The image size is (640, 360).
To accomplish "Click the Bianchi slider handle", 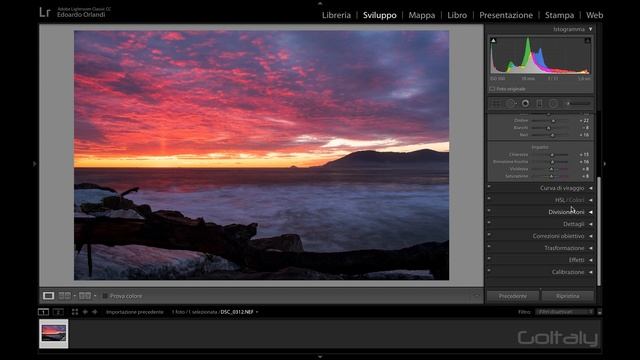I will pyautogui.click(x=549, y=128).
